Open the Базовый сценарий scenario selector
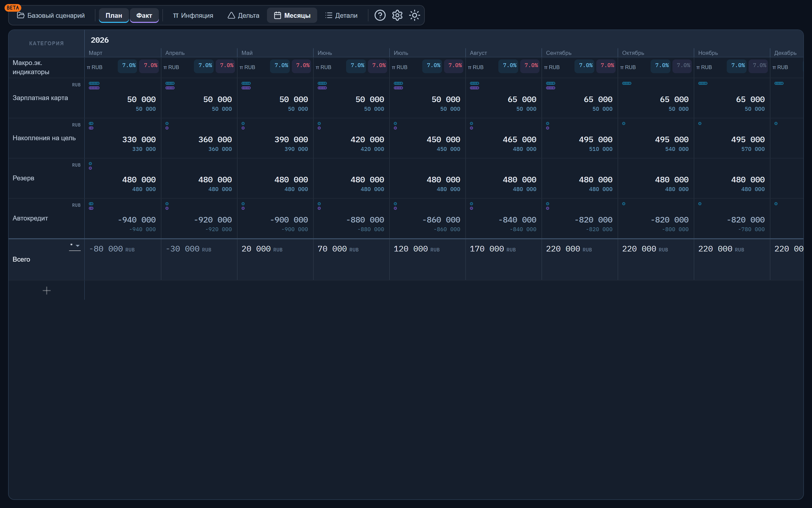Viewport: 812px width, 508px height. [x=51, y=15]
